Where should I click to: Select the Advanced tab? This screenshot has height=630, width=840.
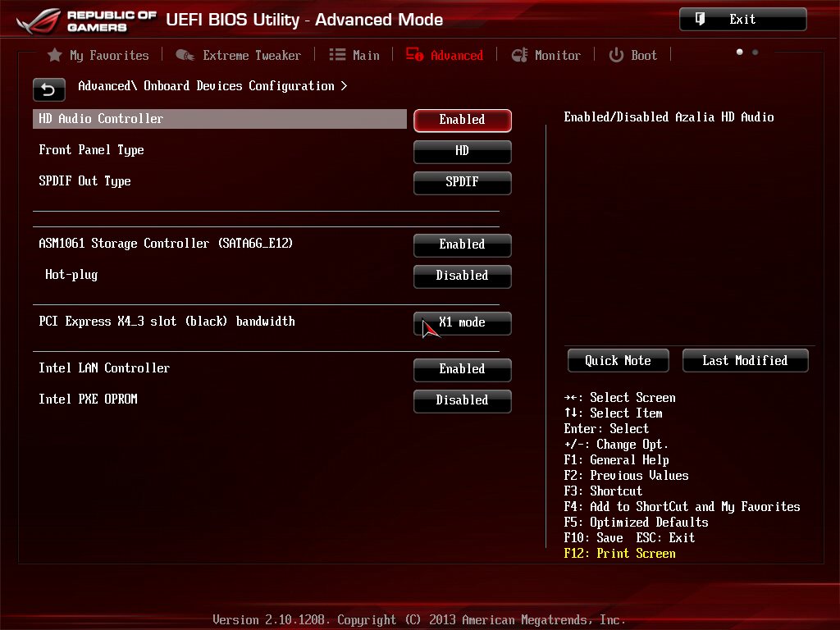click(456, 55)
